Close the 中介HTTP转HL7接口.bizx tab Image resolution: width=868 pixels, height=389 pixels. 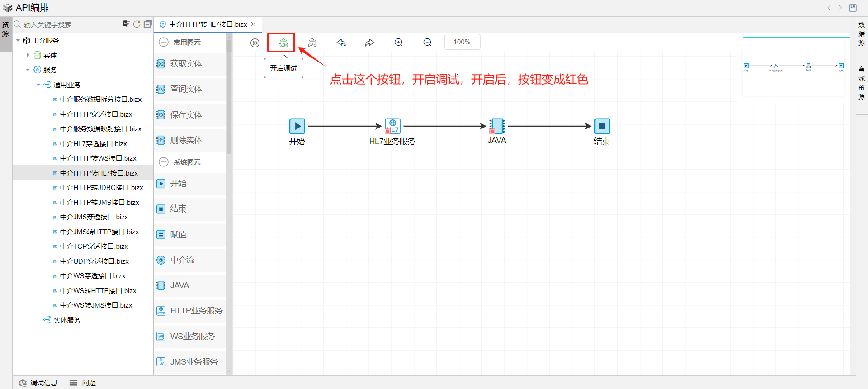(254, 24)
